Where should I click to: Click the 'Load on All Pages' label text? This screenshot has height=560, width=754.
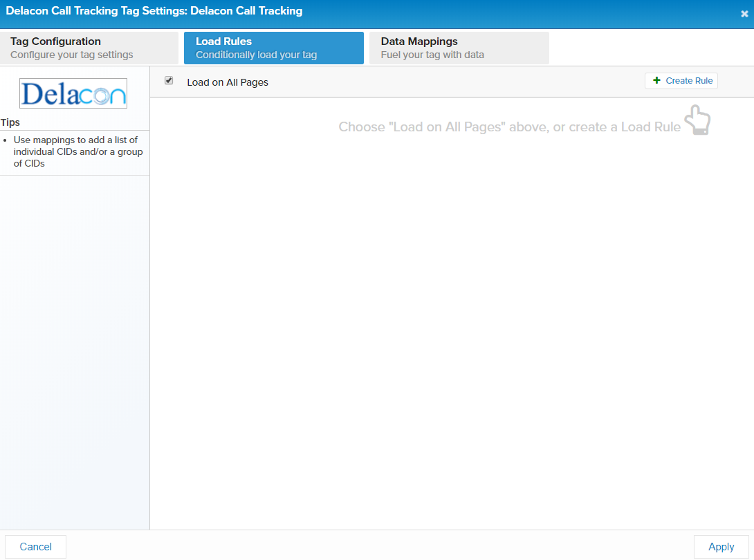(228, 82)
